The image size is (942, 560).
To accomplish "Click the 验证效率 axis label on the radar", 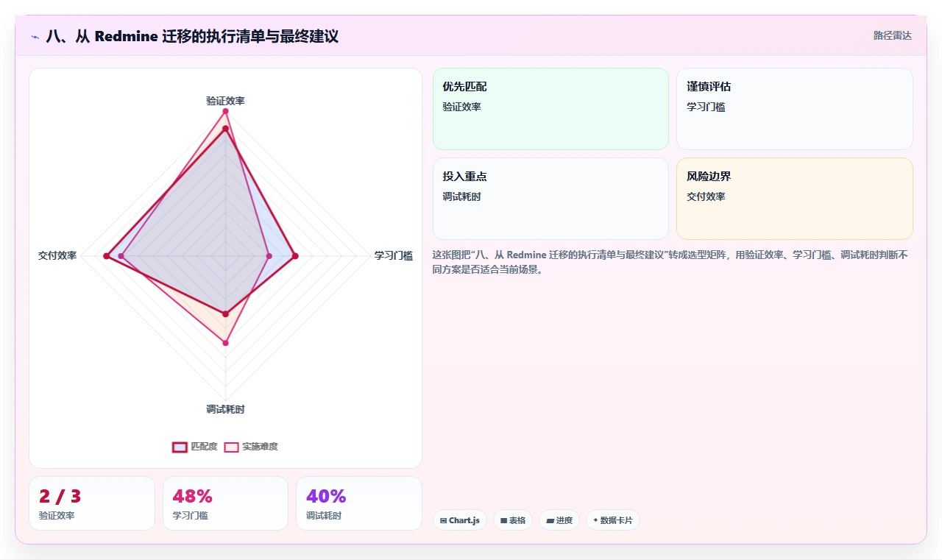I will [x=225, y=101].
